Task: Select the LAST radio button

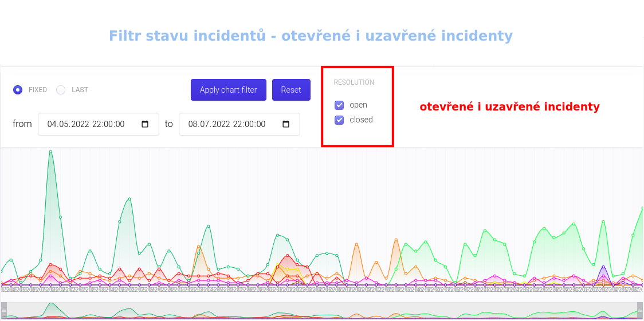Action: click(61, 90)
